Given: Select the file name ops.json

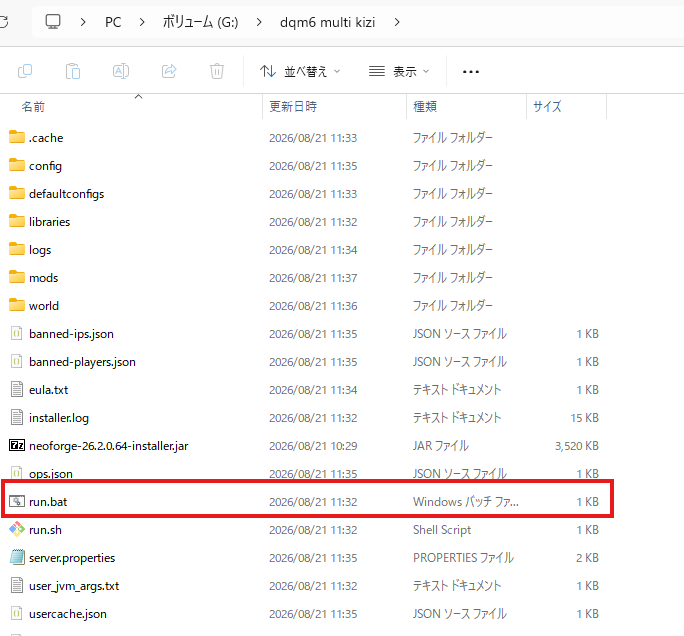Looking at the screenshot, I should 51,474.
